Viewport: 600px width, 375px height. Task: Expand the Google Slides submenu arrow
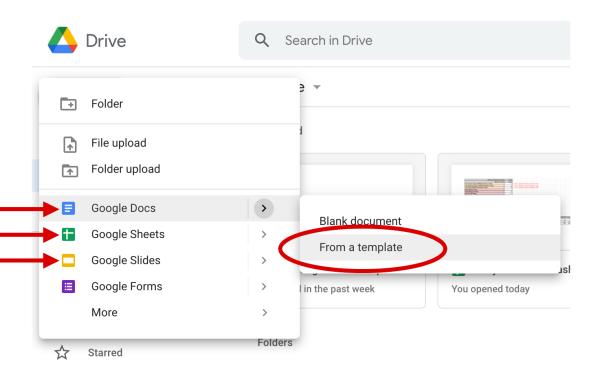click(264, 260)
